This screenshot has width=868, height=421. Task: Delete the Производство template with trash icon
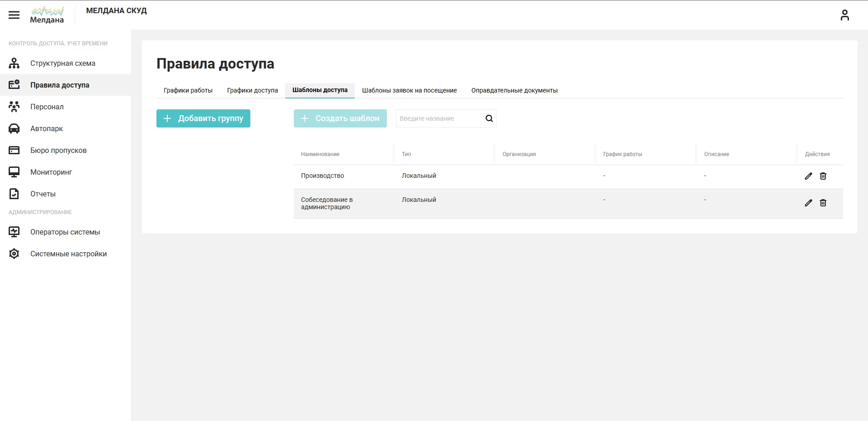click(823, 176)
